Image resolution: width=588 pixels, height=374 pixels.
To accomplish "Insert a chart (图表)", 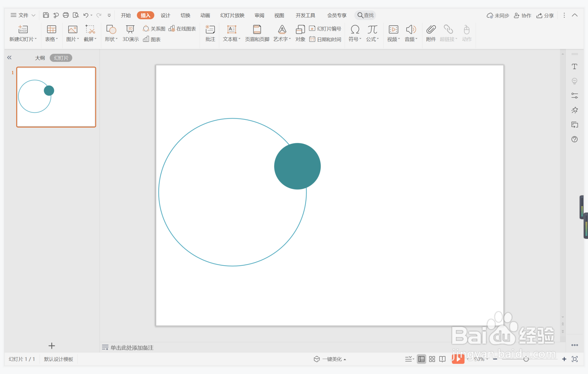I will (x=152, y=39).
